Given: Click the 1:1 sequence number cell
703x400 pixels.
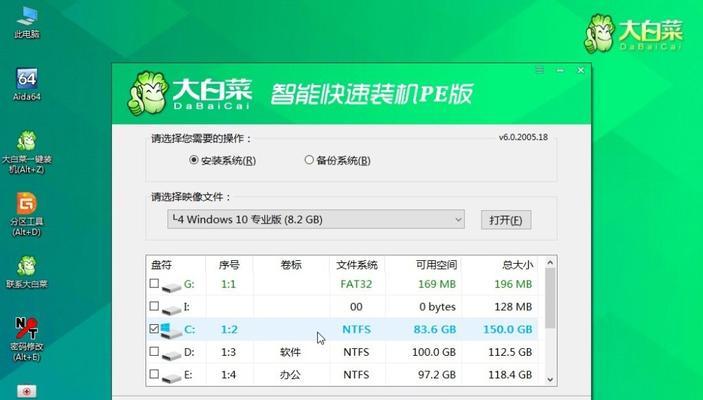Looking at the screenshot, I should pos(229,284).
